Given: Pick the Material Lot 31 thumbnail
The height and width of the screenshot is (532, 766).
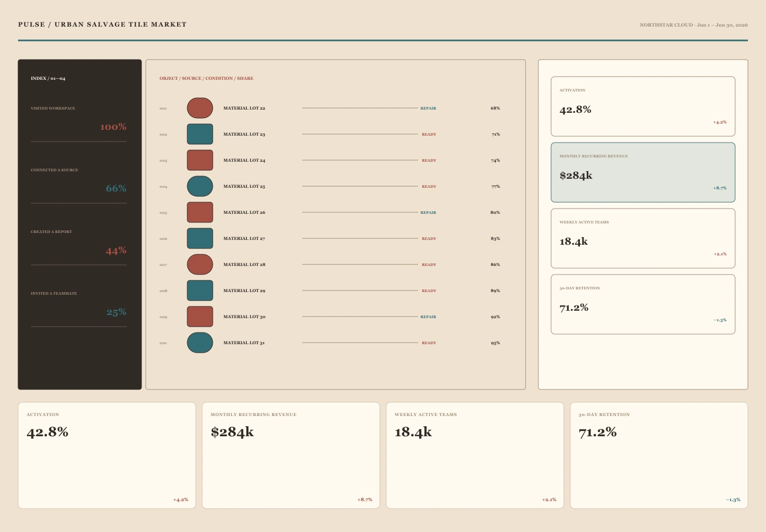Looking at the screenshot, I should click(x=200, y=343).
